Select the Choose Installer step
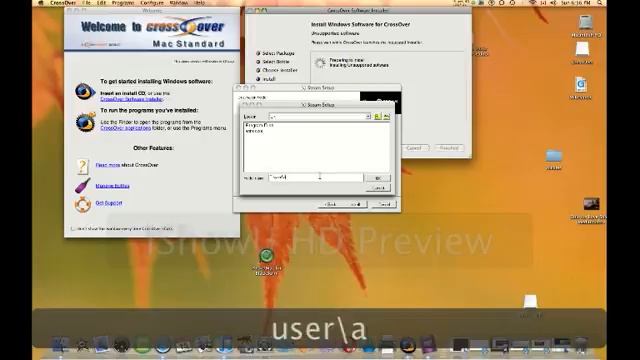 click(277, 70)
